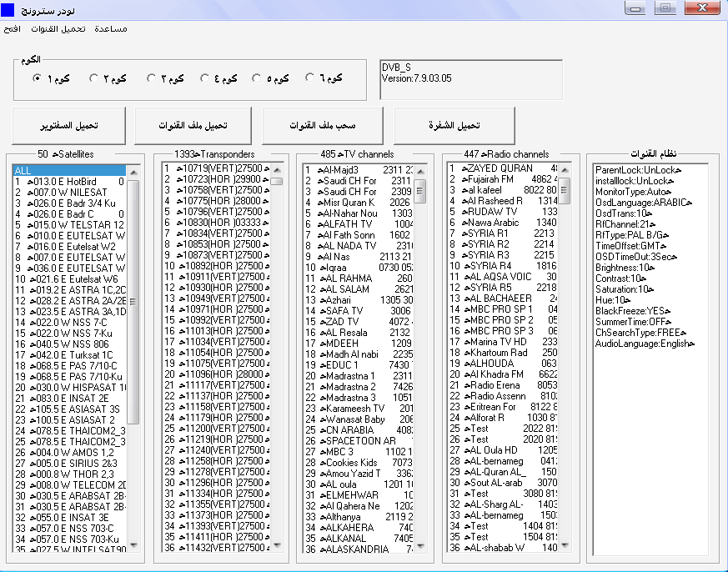Click the Radio channels scrollbar thumb
The height and width of the screenshot is (572, 728).
pyautogui.click(x=564, y=190)
